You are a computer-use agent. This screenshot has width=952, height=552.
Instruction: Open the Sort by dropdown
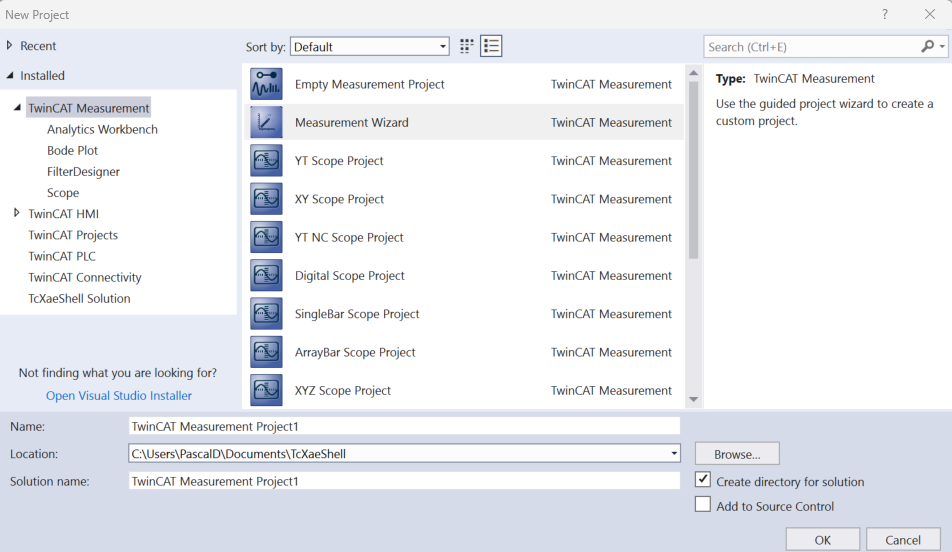point(370,47)
